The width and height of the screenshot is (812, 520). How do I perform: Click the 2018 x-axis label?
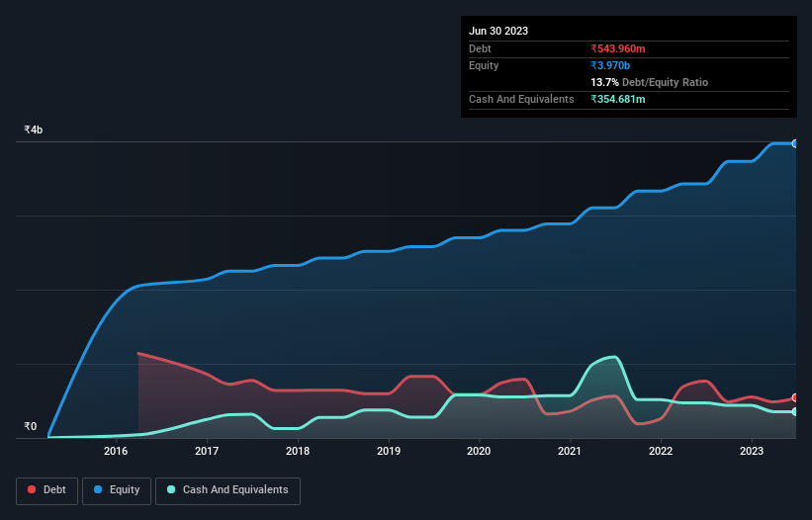298,451
